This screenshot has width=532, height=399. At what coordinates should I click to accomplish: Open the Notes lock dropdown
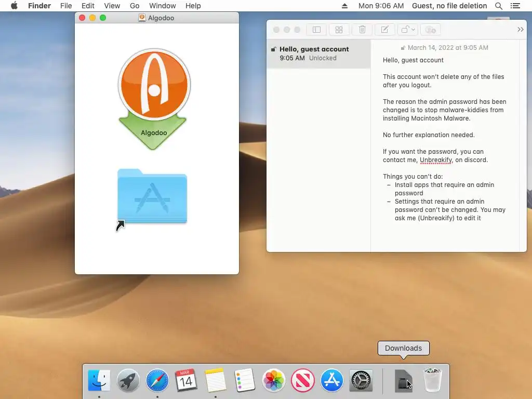coord(408,30)
